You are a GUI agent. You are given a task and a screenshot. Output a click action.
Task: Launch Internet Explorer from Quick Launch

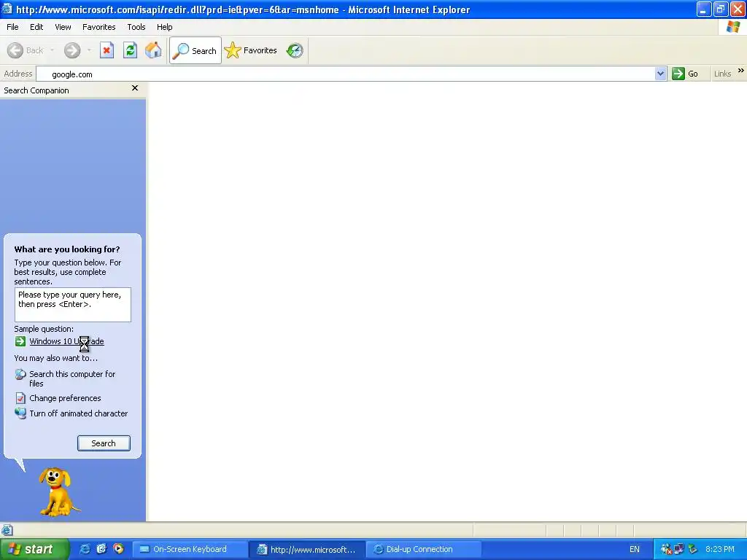[85, 549]
